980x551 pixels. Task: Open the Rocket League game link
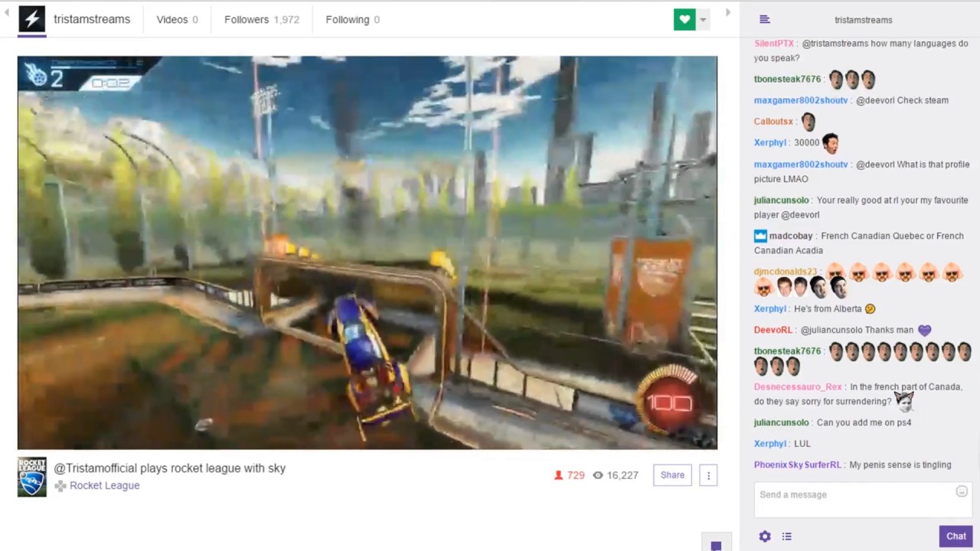tap(104, 485)
